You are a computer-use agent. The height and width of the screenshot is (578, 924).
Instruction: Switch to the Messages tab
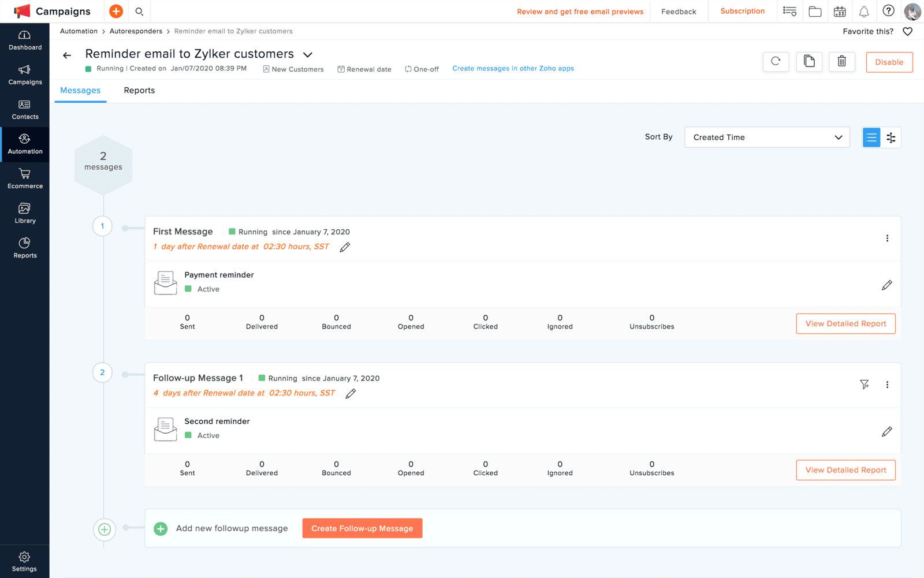click(x=80, y=91)
